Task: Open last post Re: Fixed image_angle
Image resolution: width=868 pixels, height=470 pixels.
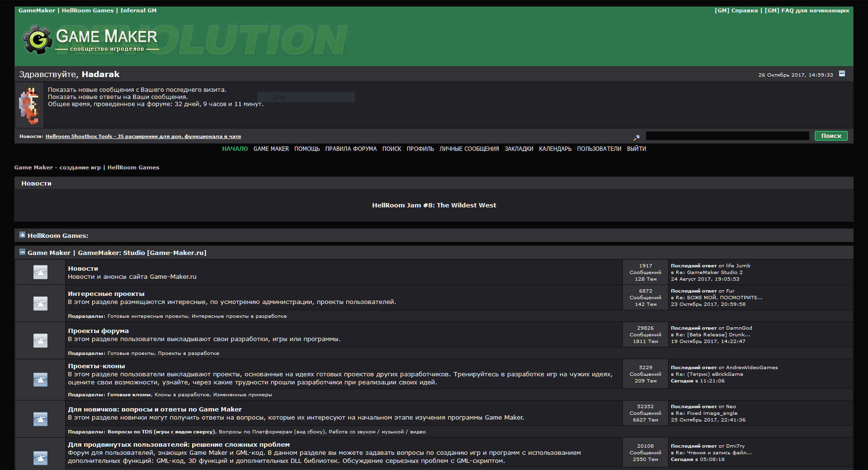Action: pyautogui.click(x=707, y=413)
